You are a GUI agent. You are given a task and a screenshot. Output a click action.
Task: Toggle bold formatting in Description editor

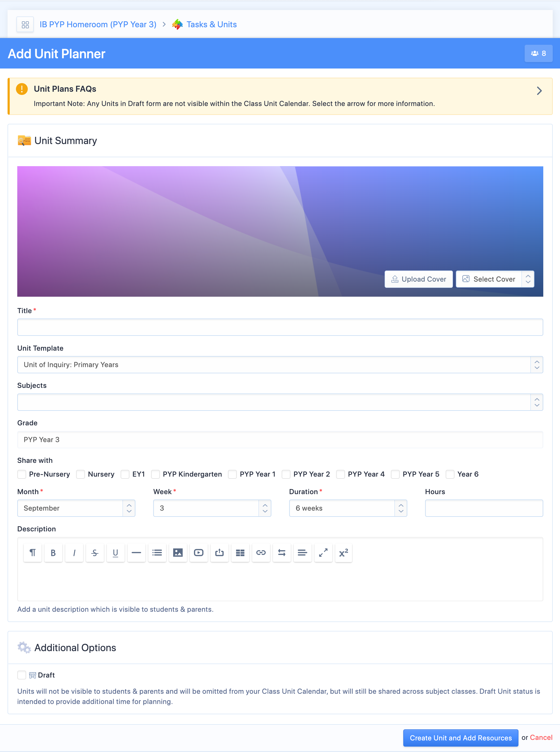point(53,553)
